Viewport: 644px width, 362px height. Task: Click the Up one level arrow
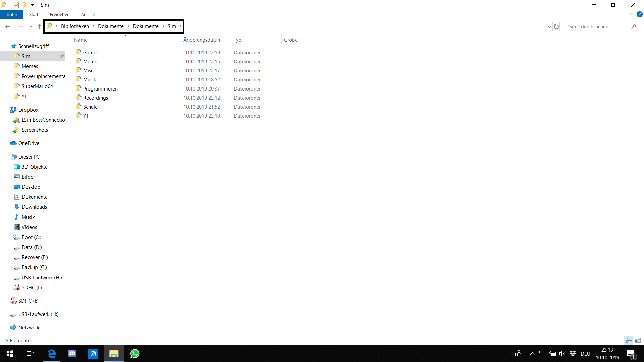pos(40,26)
